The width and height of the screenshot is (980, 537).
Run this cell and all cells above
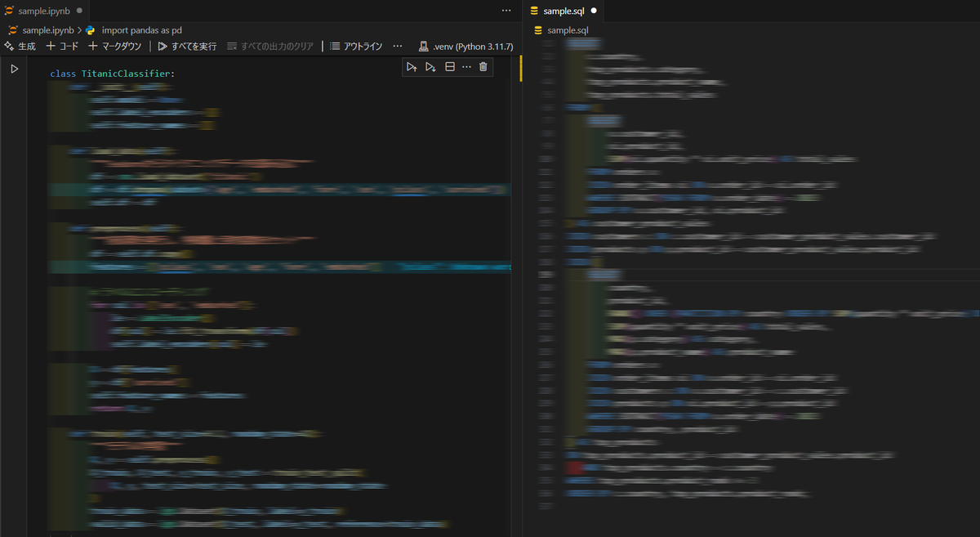pos(412,67)
